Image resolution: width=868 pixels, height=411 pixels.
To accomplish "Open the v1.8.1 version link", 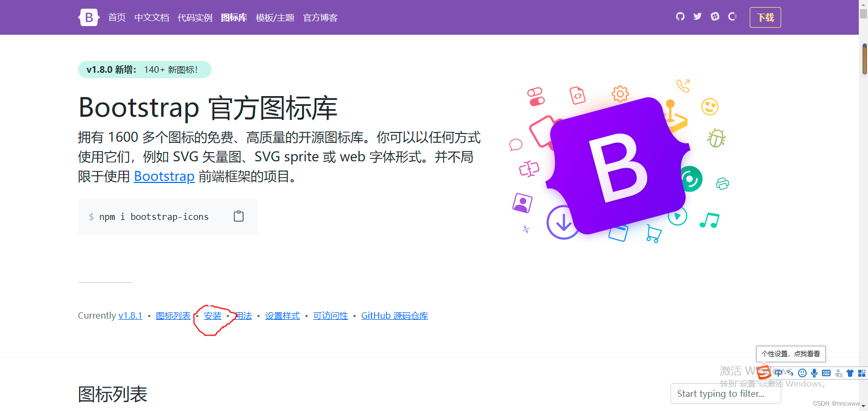I will (x=130, y=315).
